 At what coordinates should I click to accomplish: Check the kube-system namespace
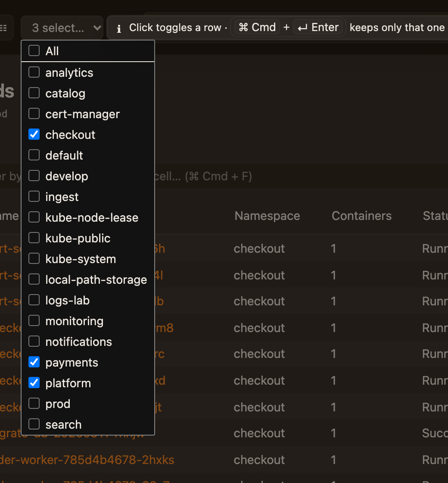34,258
